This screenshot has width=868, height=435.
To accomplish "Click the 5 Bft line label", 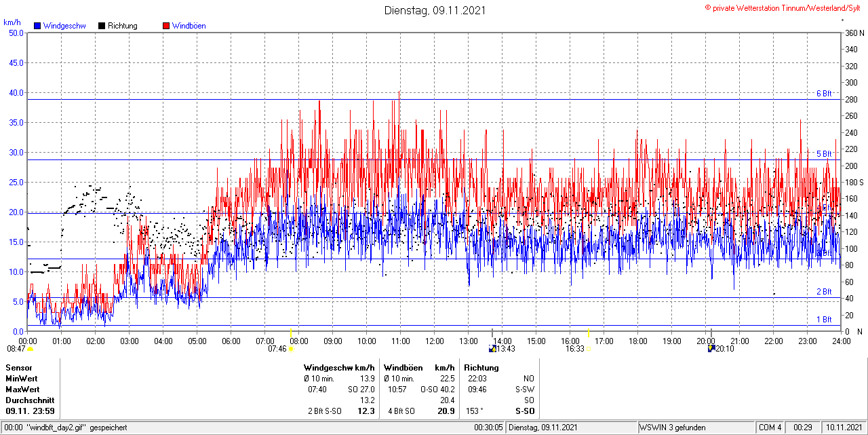I will coord(823,154).
